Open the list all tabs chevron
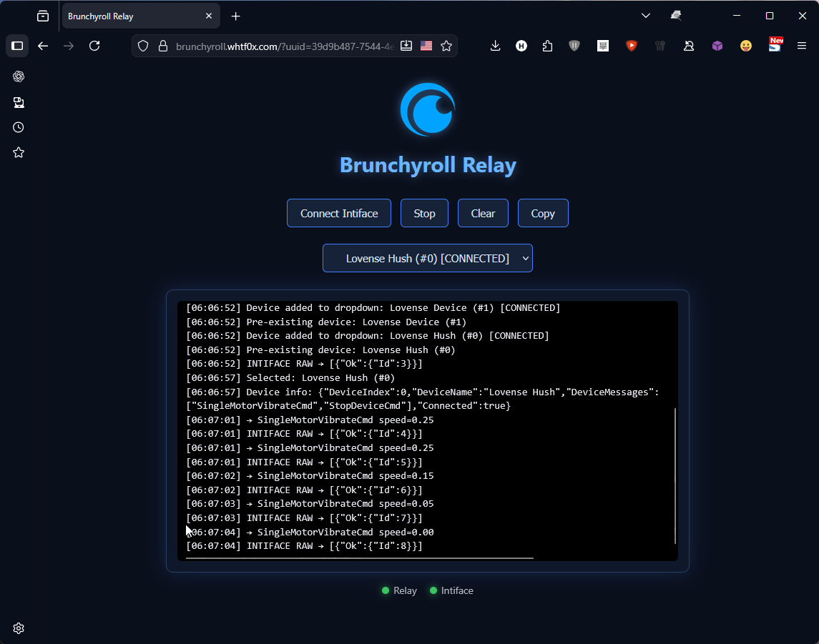Viewport: 819px width, 644px height. [645, 16]
